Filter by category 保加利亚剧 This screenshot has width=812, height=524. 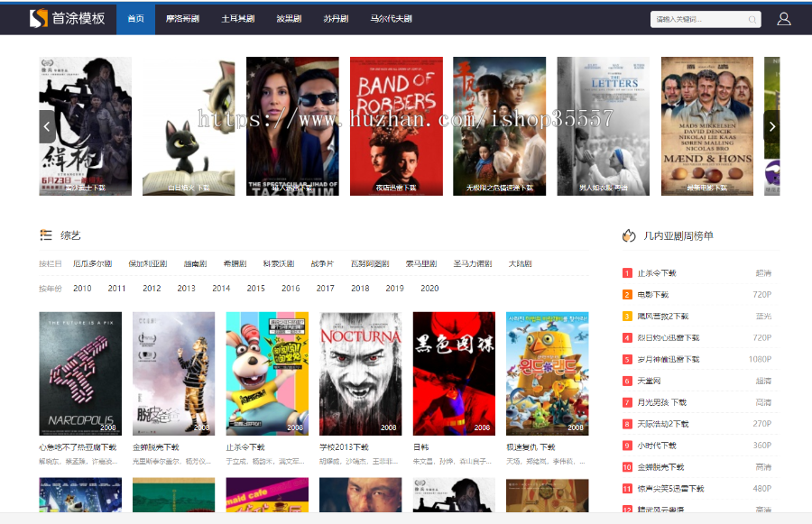pos(148,263)
